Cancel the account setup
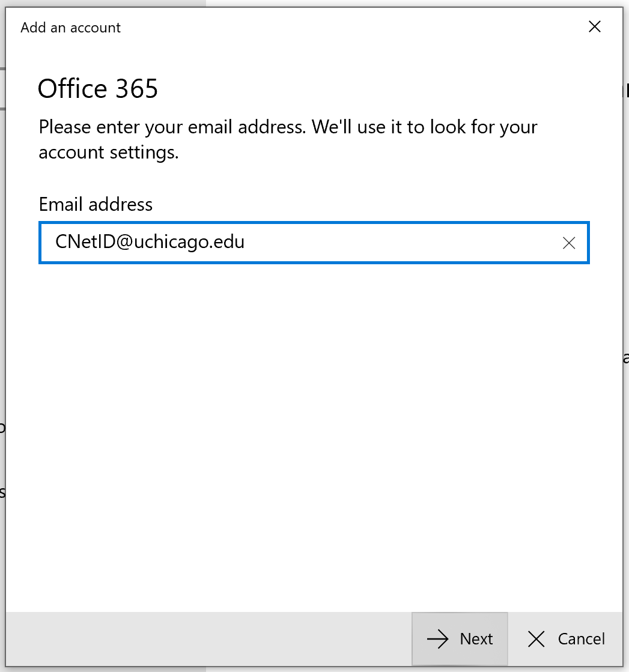This screenshot has height=672, width=629. click(566, 639)
